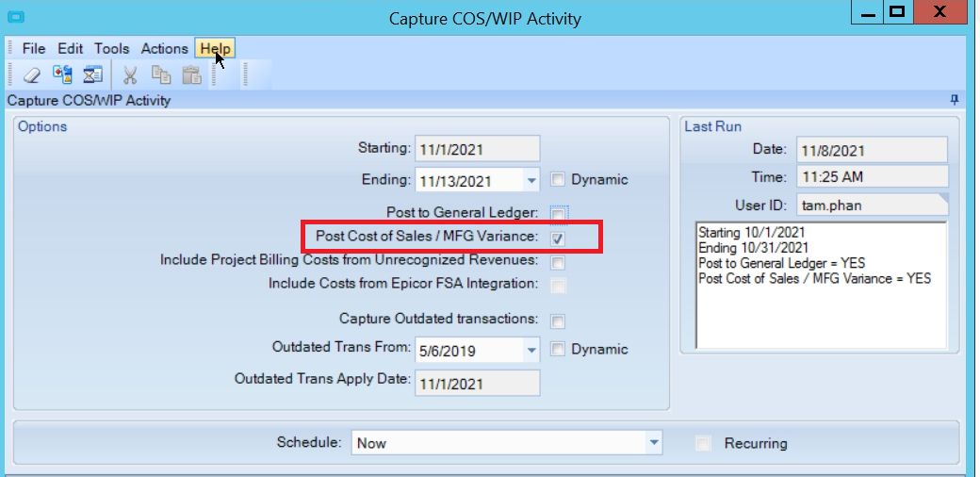The image size is (980, 477).
Task: Click the Submit process toolbar icon
Action: pos(62,75)
